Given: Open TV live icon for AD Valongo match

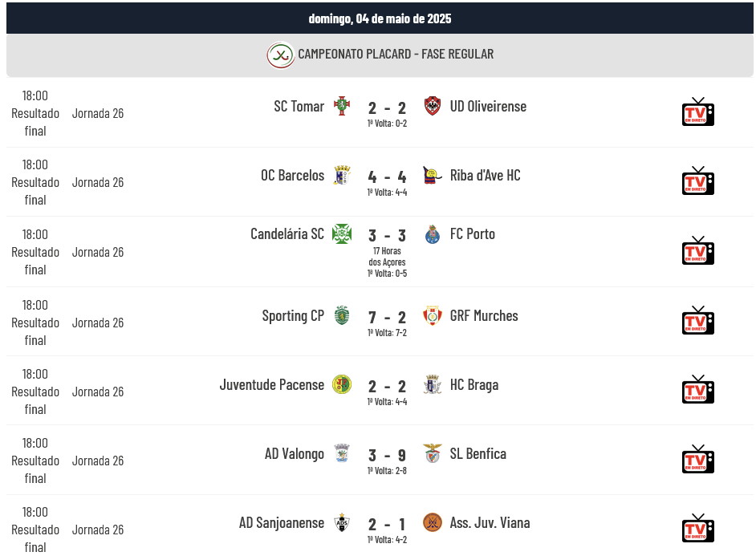Looking at the screenshot, I should (x=697, y=459).
